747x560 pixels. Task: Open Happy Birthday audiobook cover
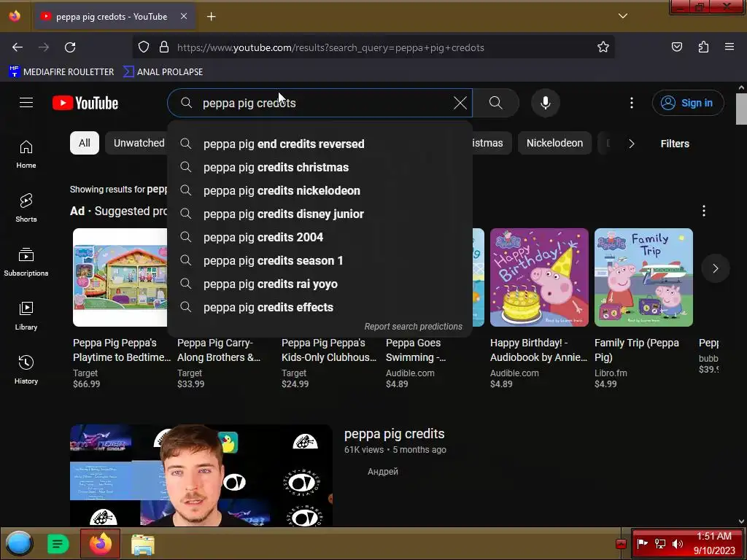point(539,277)
